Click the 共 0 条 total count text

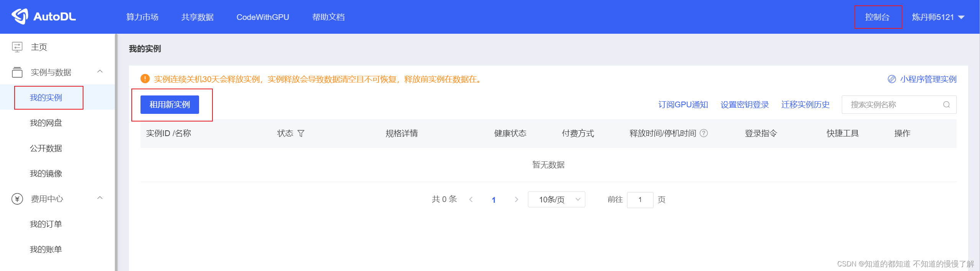(444, 199)
